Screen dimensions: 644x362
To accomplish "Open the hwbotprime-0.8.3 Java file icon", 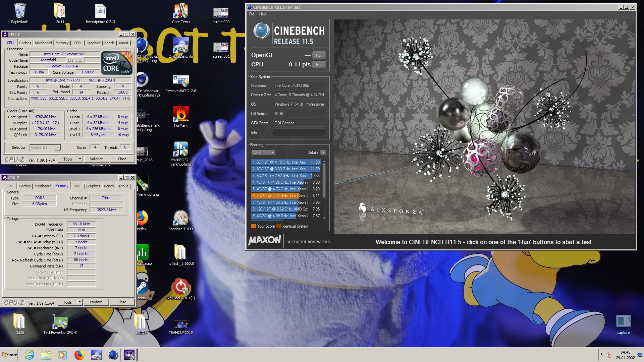I will coord(100,13).
